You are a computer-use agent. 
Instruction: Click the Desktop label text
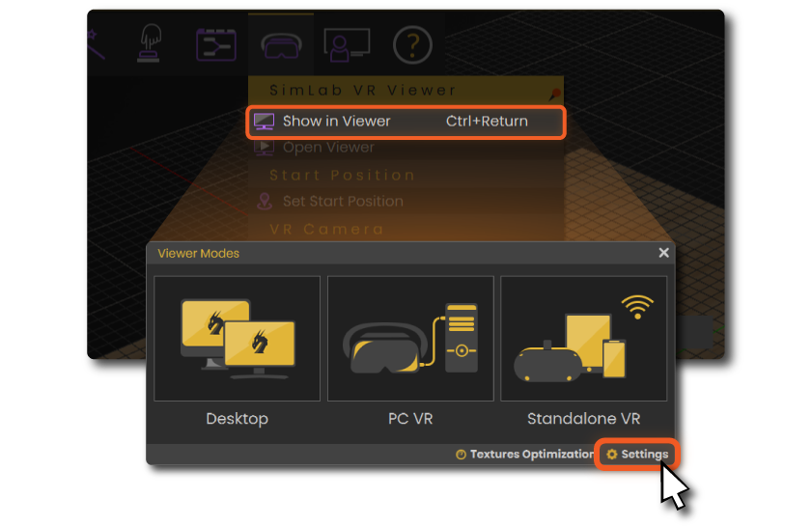click(x=238, y=419)
